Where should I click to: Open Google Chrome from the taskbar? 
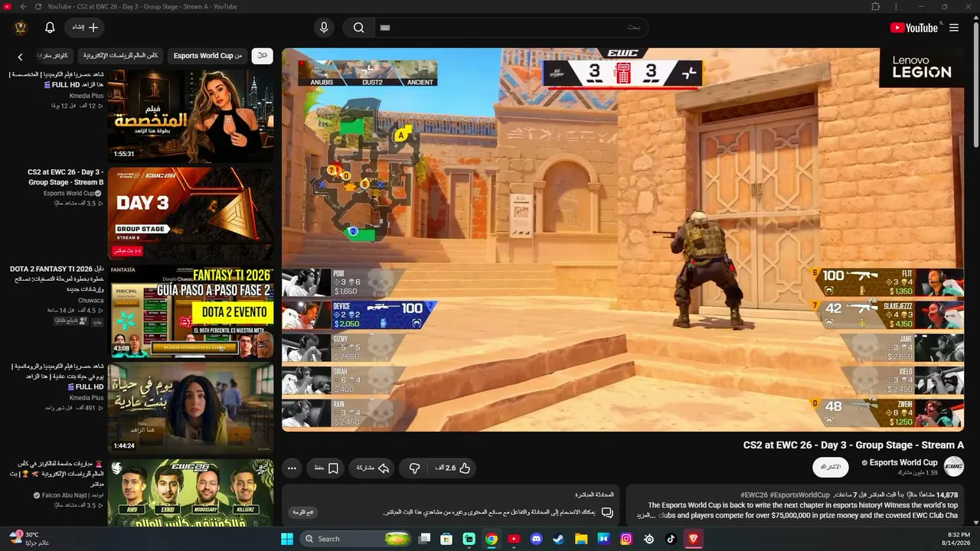492,539
